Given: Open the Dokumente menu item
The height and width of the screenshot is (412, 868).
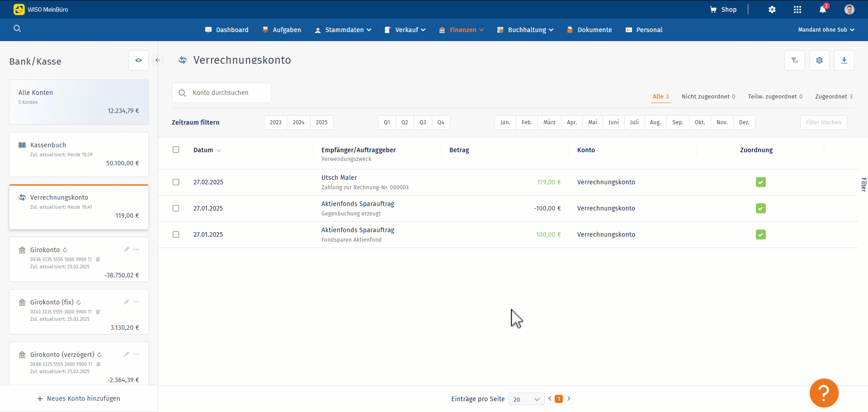Looking at the screenshot, I should tap(590, 30).
